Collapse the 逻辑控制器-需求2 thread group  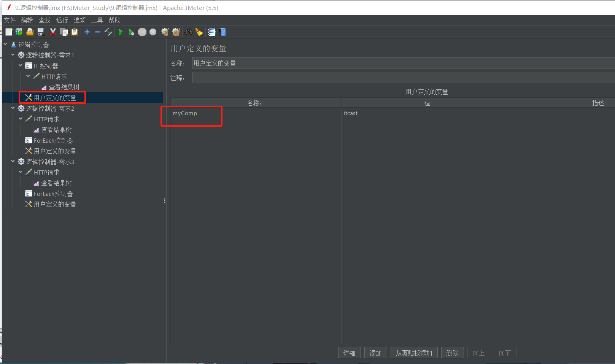point(13,108)
